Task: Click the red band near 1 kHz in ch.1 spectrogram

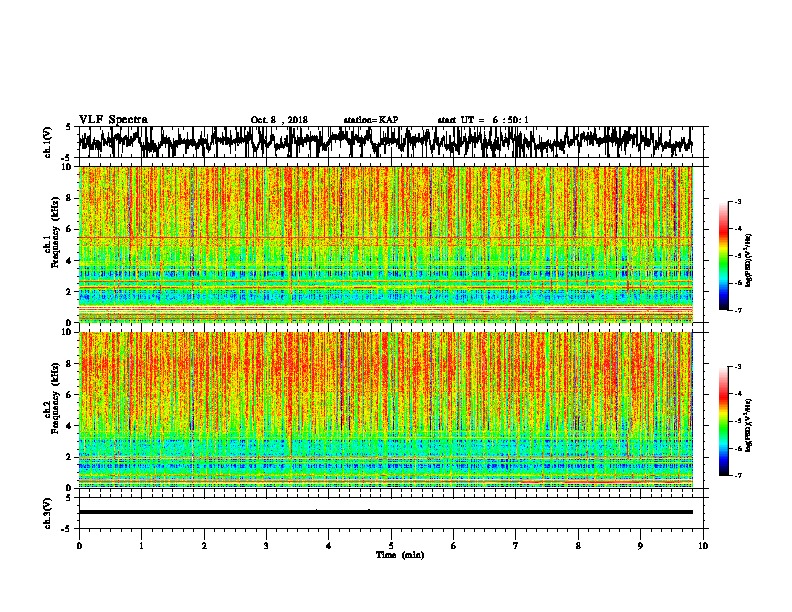Action: pyautogui.click(x=385, y=308)
